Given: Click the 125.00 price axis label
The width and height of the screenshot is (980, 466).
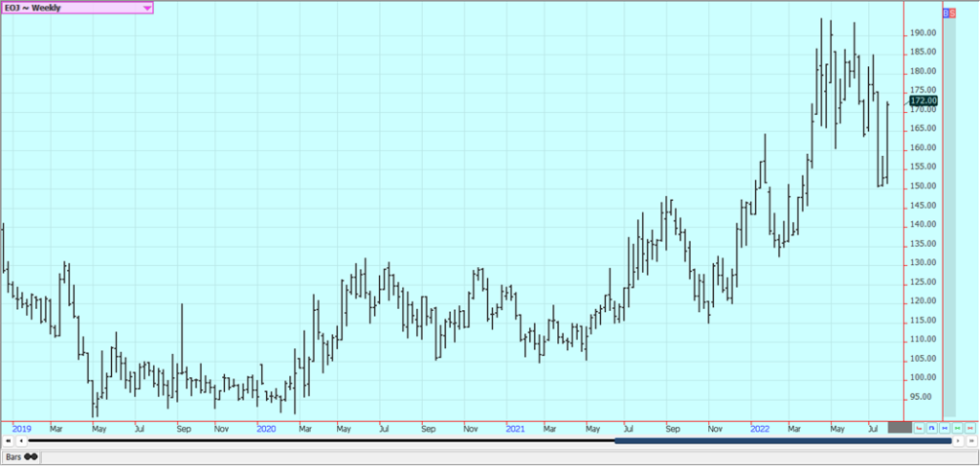Looking at the screenshot, I should click(923, 281).
